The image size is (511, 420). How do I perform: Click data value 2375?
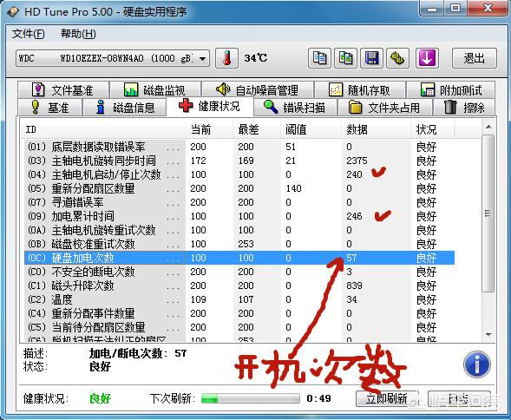(x=357, y=161)
